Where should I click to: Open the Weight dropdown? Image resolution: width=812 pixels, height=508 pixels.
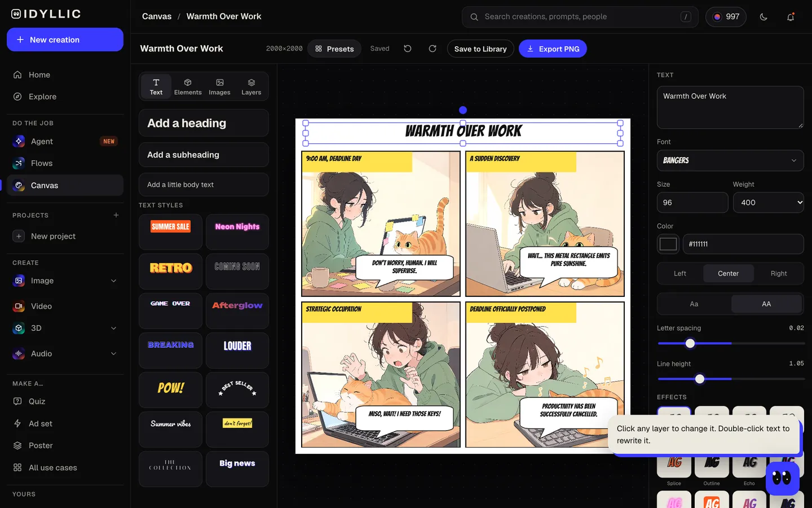[x=769, y=203]
